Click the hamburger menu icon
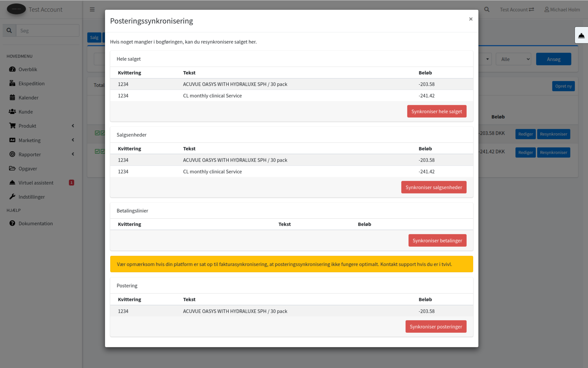 pyautogui.click(x=92, y=9)
